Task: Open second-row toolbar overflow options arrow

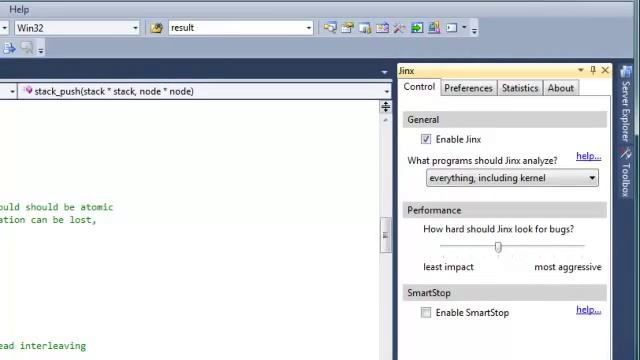Action: pyautogui.click(x=40, y=50)
